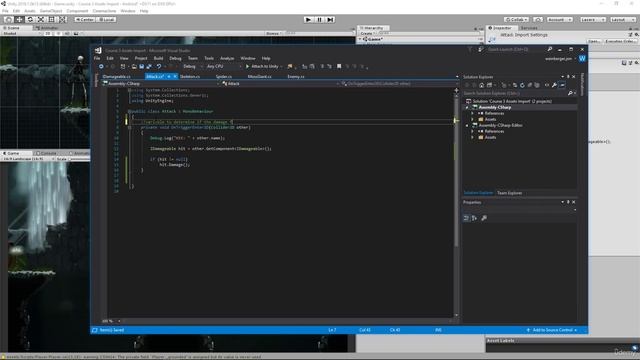Click View Code icon in Solution Explorer

pos(547,85)
